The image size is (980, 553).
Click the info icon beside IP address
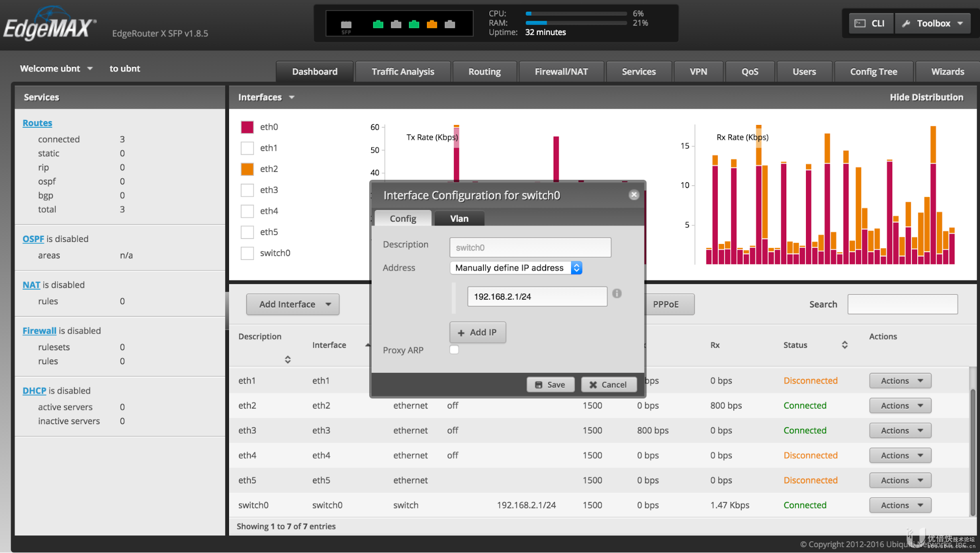(617, 293)
